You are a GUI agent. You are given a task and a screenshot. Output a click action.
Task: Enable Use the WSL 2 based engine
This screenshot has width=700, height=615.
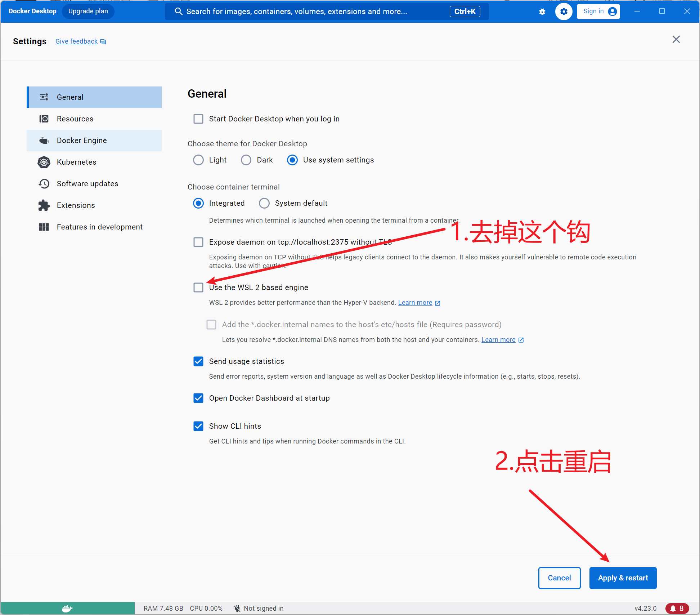198,288
